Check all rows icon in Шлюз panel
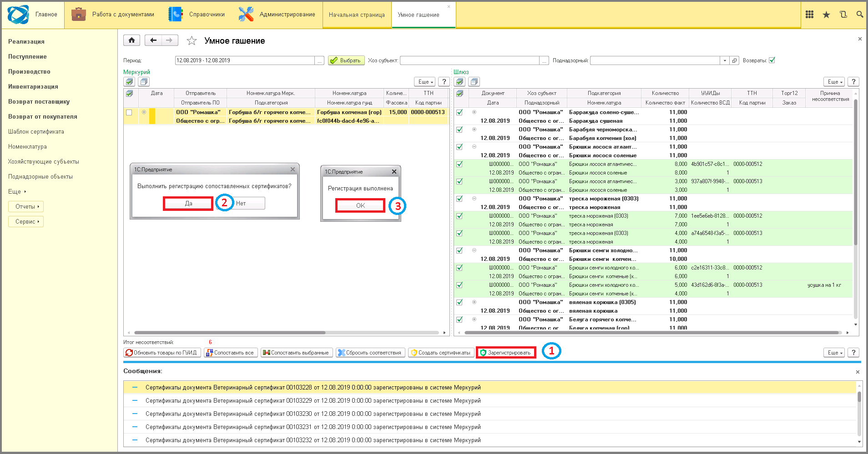The height and width of the screenshot is (454, 868). 459,82
